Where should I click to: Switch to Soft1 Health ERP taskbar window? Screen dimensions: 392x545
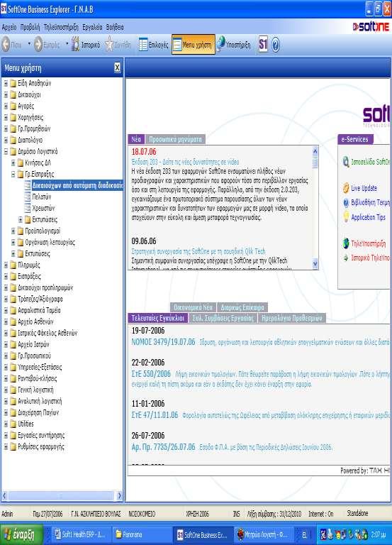coord(80,534)
